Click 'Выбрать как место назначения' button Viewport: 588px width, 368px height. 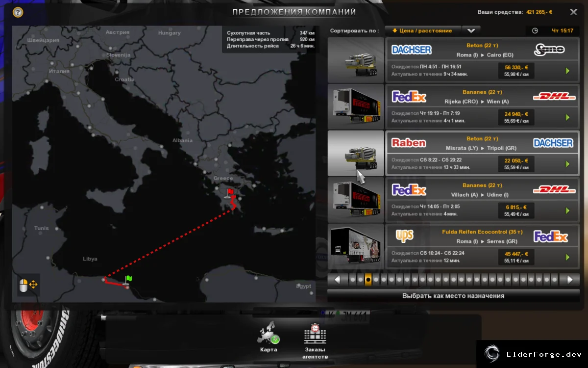pyautogui.click(x=453, y=296)
